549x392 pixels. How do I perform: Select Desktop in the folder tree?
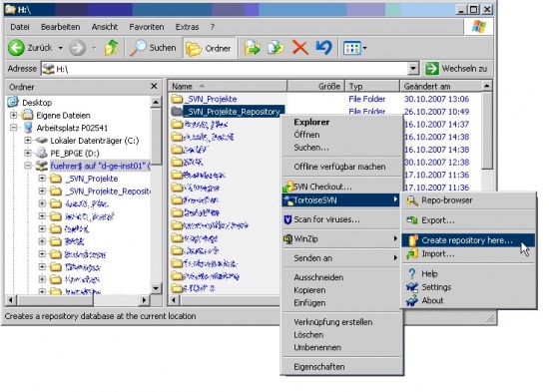[x=37, y=103]
